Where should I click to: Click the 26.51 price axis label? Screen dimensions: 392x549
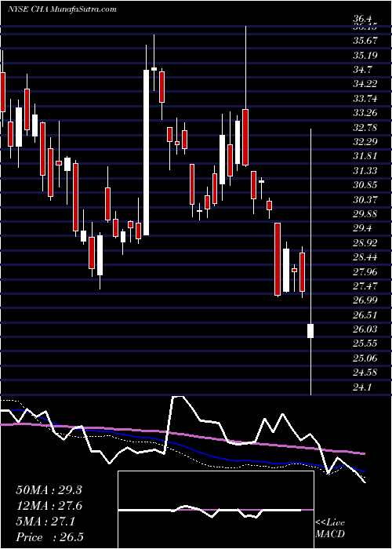365,315
